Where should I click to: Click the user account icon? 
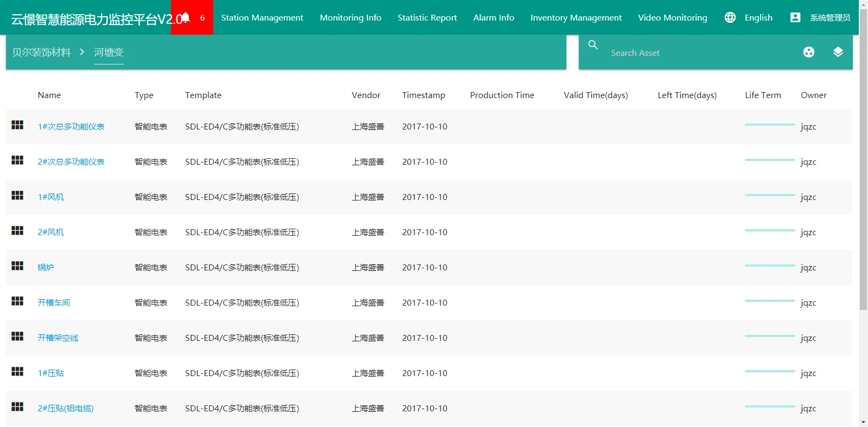pos(795,17)
